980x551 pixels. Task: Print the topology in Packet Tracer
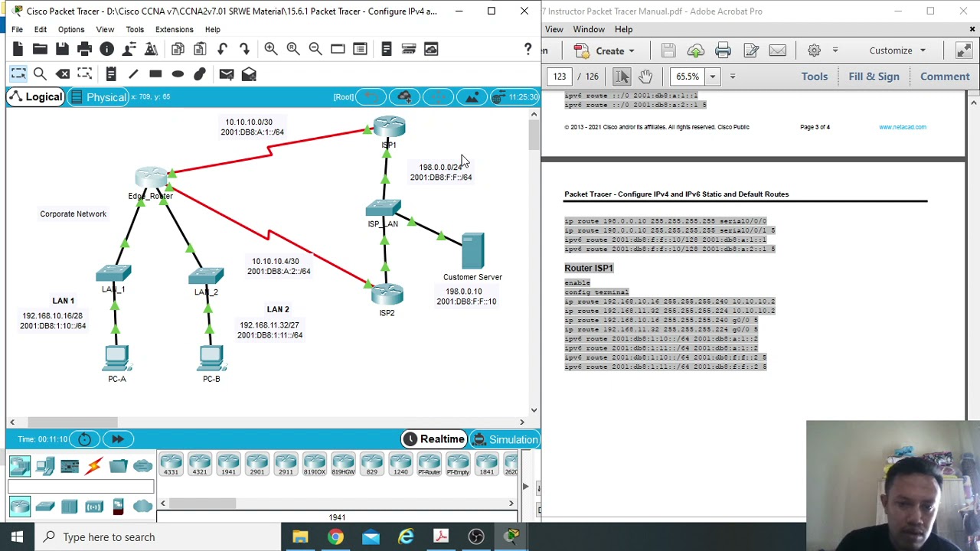pyautogui.click(x=84, y=49)
